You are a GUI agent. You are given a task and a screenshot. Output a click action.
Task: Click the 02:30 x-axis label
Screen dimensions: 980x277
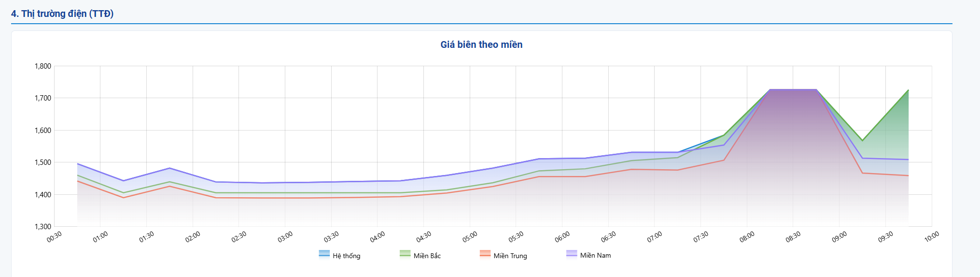tap(239, 237)
